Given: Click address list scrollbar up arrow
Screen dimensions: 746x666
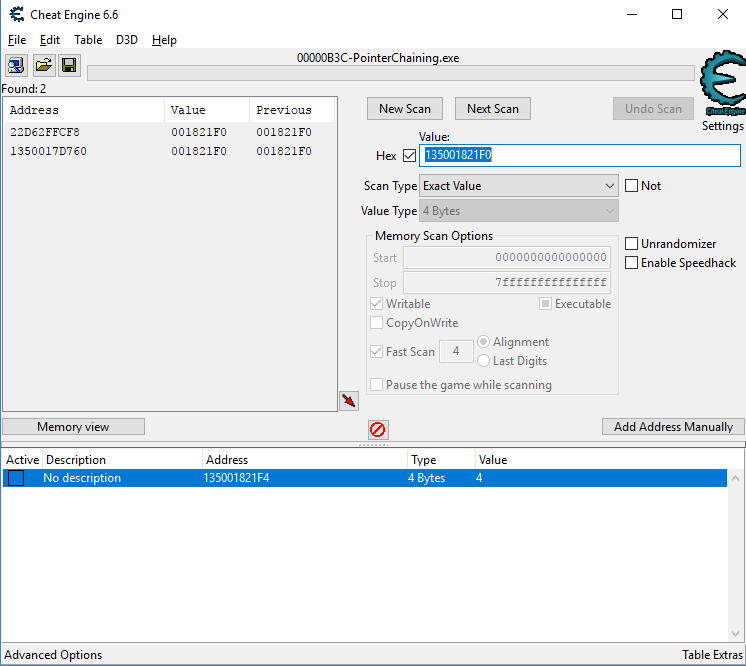Looking at the screenshot, I should pyautogui.click(x=736, y=478).
